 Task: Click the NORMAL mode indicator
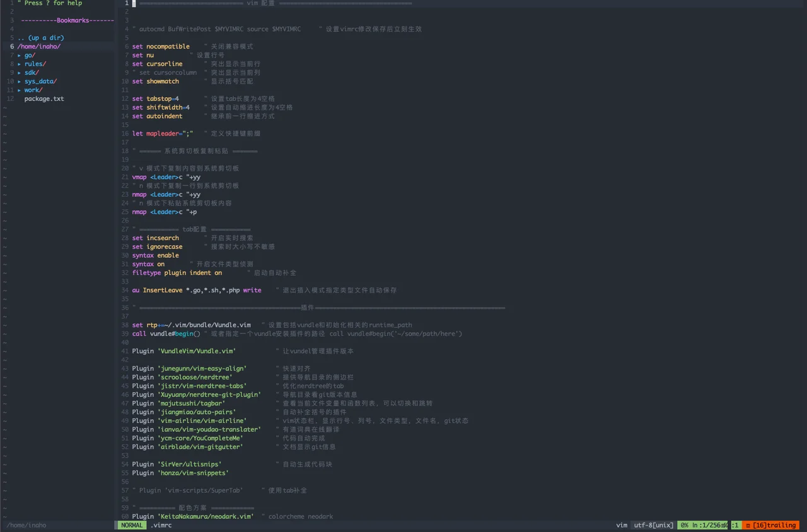pos(132,525)
